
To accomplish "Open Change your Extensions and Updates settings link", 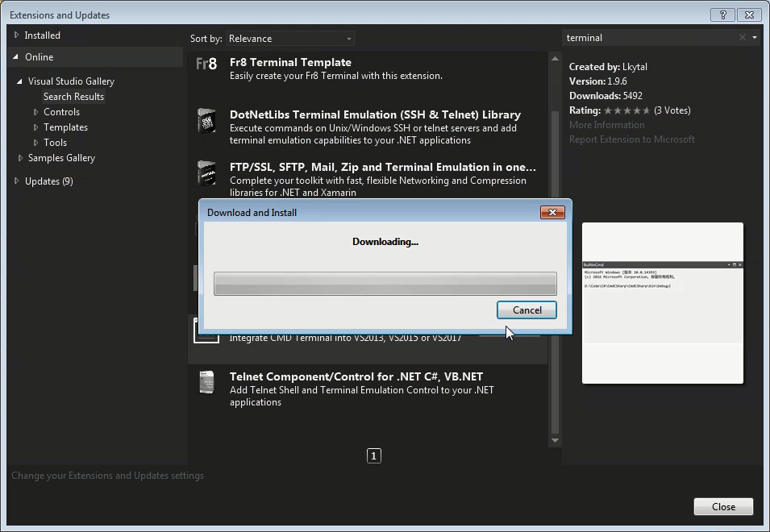I will pos(107,476).
